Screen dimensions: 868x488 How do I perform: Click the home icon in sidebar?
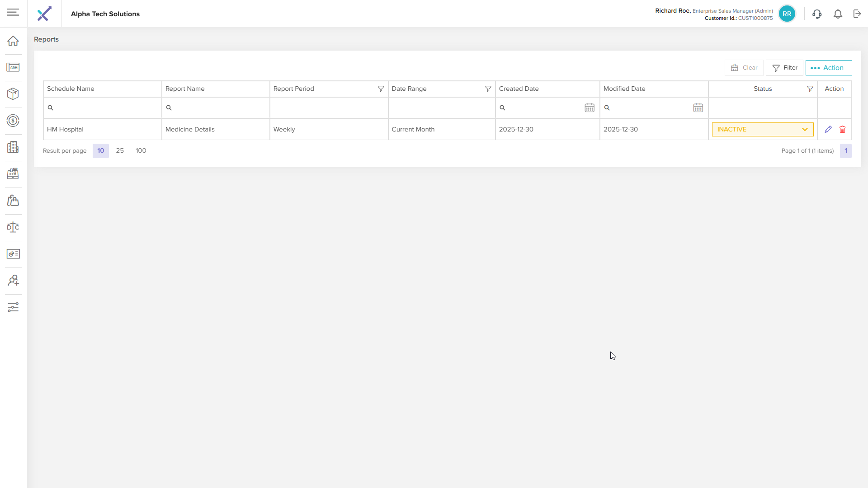13,41
